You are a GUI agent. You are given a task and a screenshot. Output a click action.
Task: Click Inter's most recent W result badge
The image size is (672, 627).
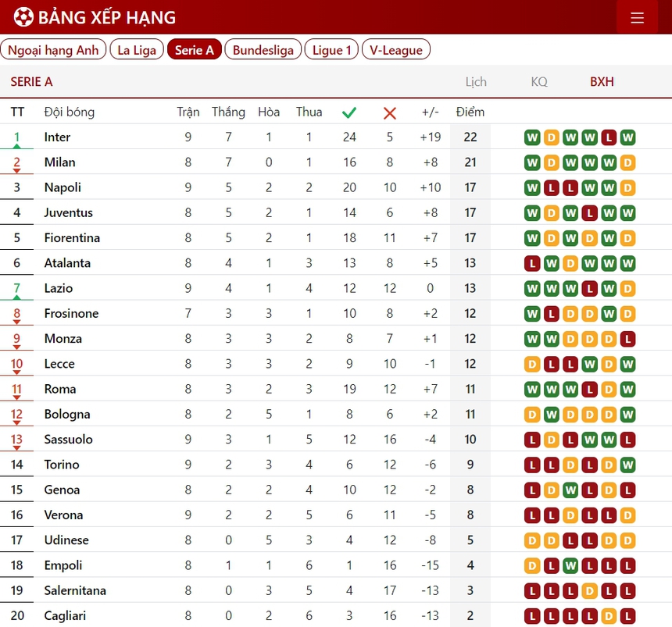pos(627,137)
